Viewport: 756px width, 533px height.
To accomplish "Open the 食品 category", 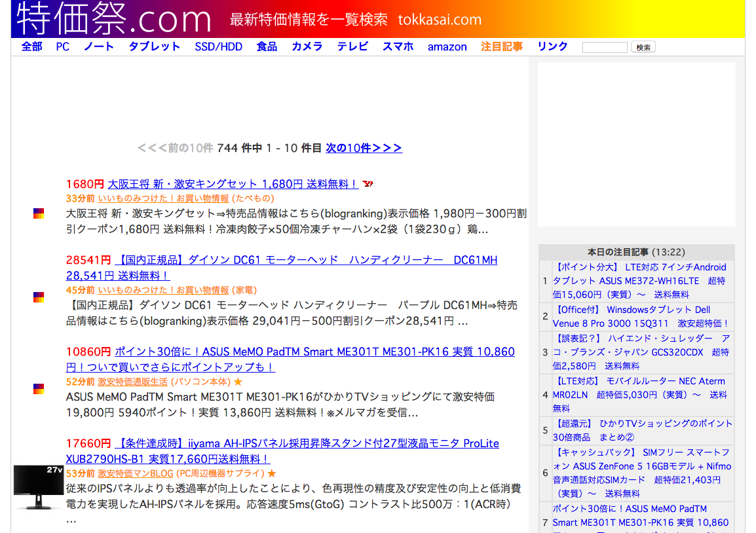I will click(267, 46).
